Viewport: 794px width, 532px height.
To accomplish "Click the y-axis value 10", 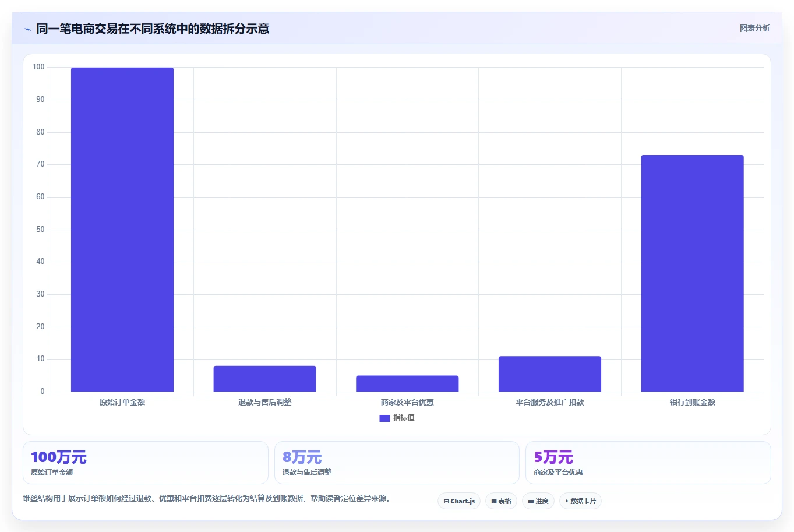I will (x=40, y=359).
